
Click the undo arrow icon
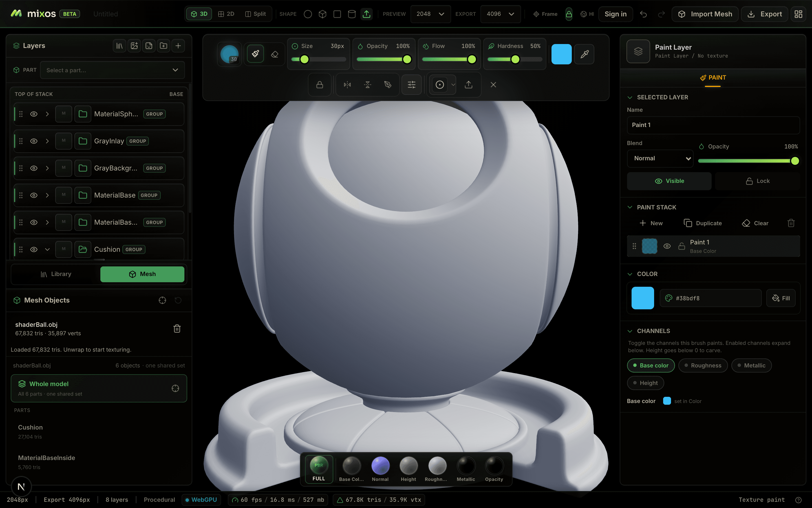click(643, 14)
